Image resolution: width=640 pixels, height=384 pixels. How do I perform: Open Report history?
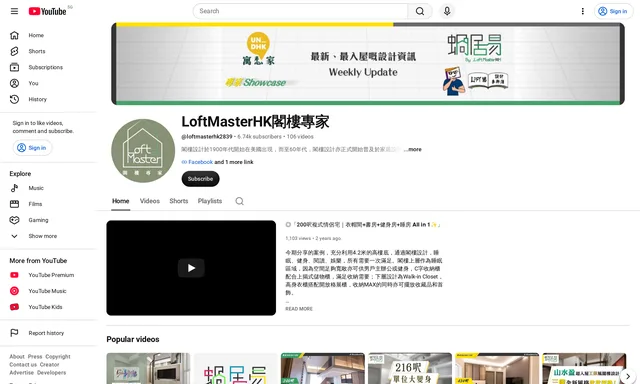[48, 333]
